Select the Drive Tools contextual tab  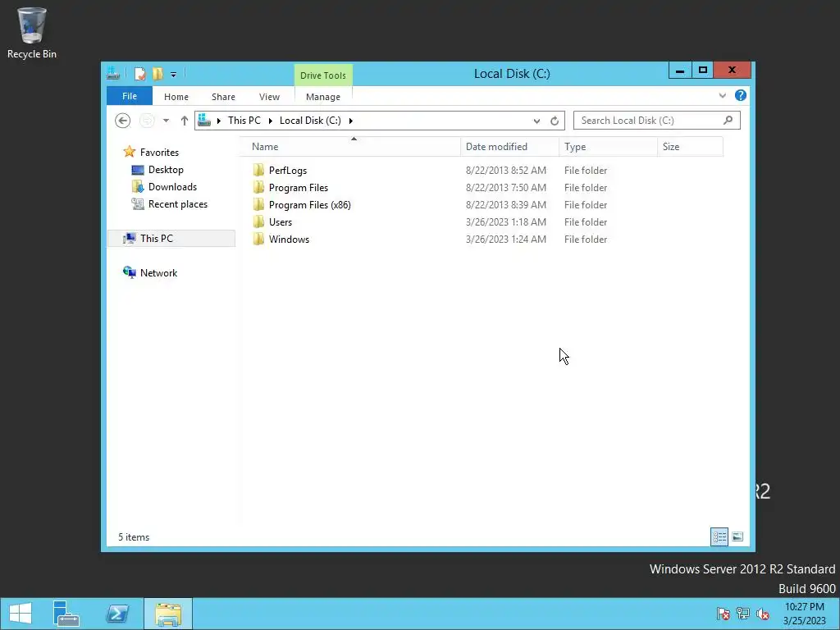[x=323, y=75]
